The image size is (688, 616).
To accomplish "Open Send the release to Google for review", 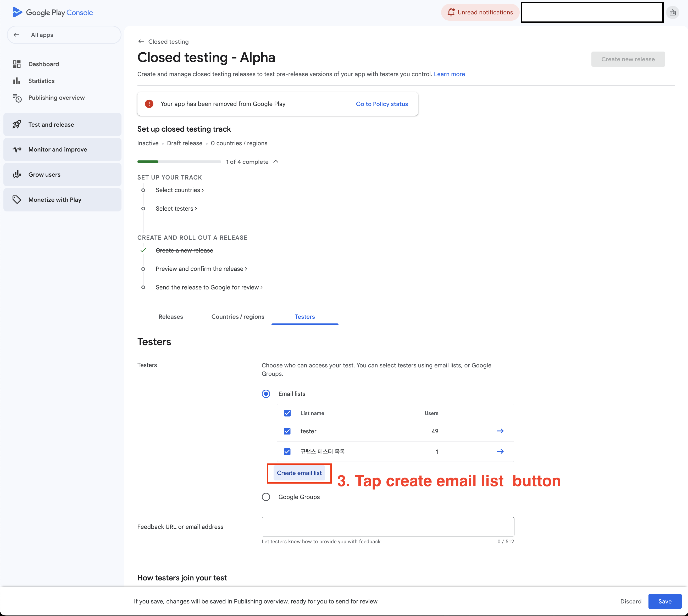I will point(209,287).
